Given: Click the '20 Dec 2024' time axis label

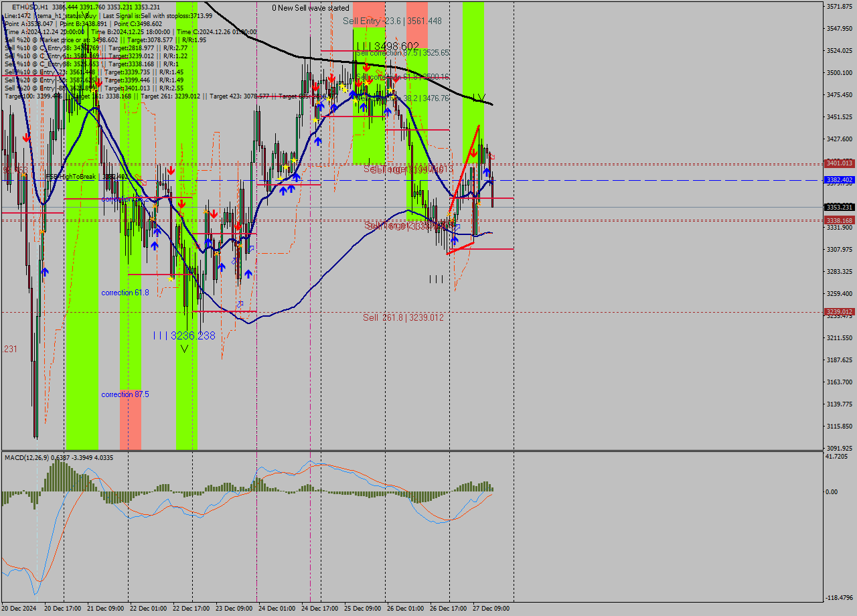Looking at the screenshot, I should [x=19, y=609].
